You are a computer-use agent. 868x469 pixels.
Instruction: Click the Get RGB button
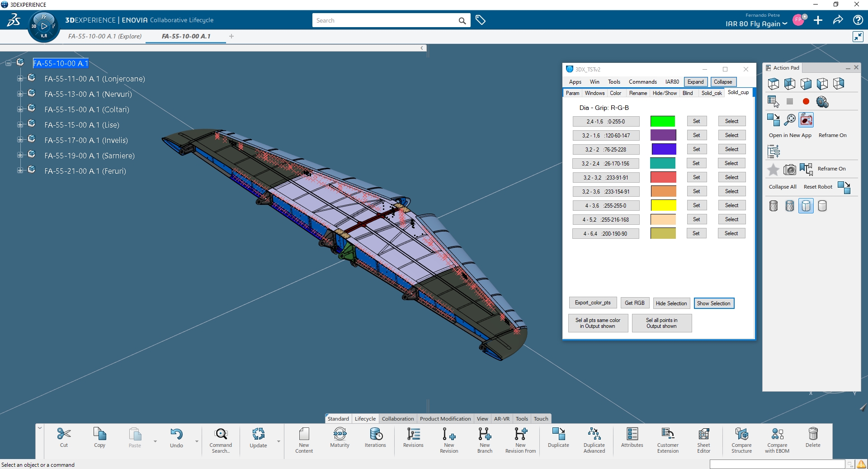coord(634,303)
